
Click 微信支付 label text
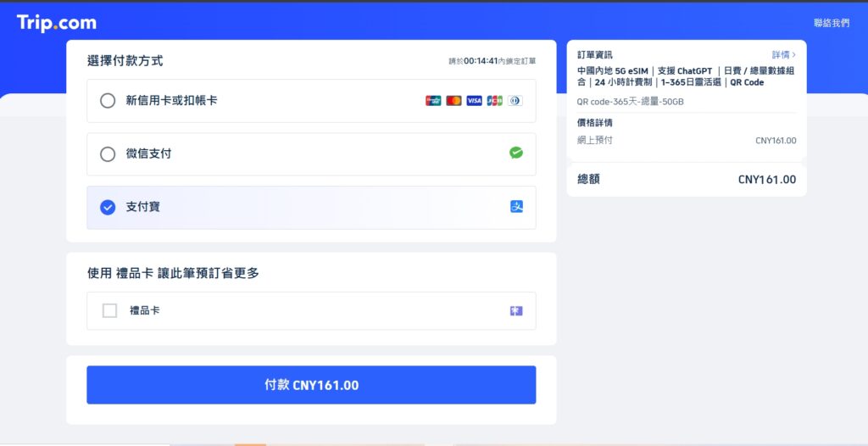coord(148,154)
